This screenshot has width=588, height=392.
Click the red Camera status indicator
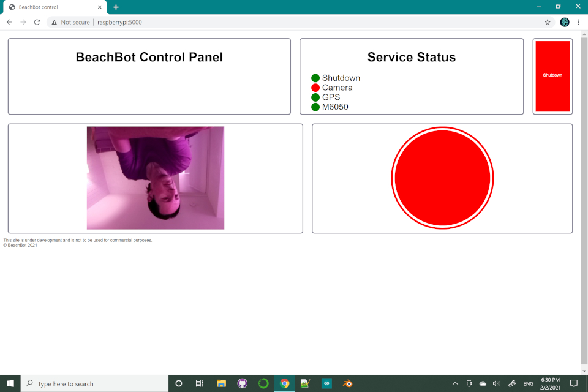tap(315, 88)
